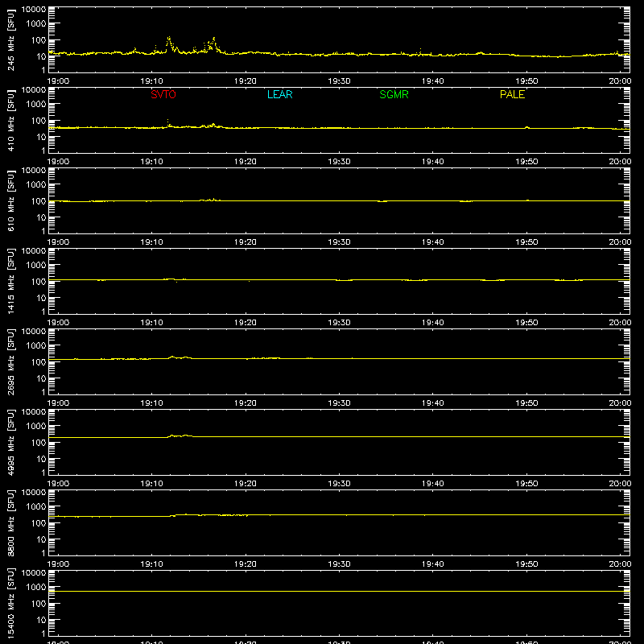The width and height of the screenshot is (644, 644).
Task: Click the 19:10 time label under 2695 MHz plot
Action: (x=151, y=403)
